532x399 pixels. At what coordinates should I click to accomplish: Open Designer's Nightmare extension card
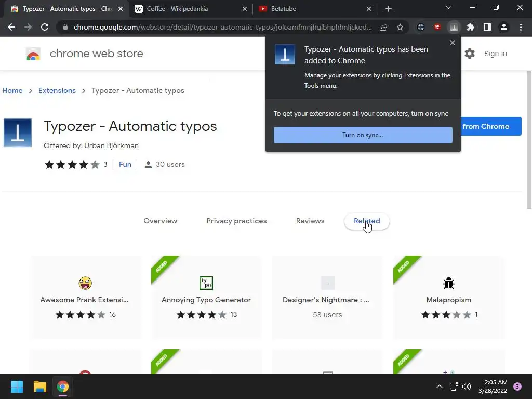(x=327, y=297)
